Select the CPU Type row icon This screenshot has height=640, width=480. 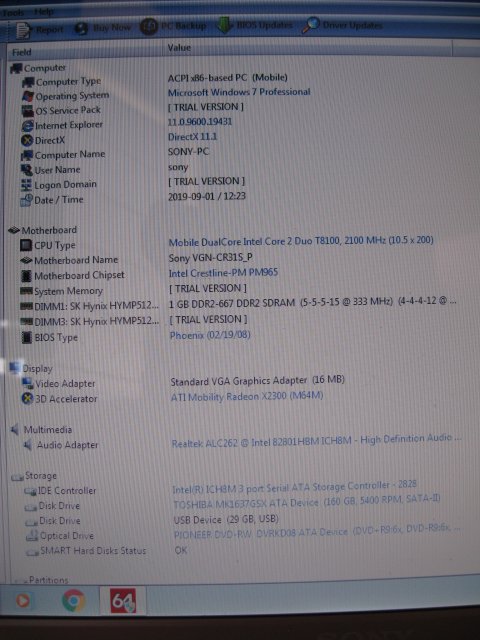click(x=26, y=246)
